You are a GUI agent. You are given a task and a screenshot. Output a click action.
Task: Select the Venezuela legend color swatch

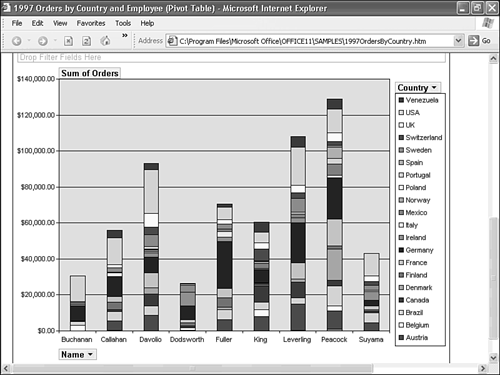click(x=401, y=100)
